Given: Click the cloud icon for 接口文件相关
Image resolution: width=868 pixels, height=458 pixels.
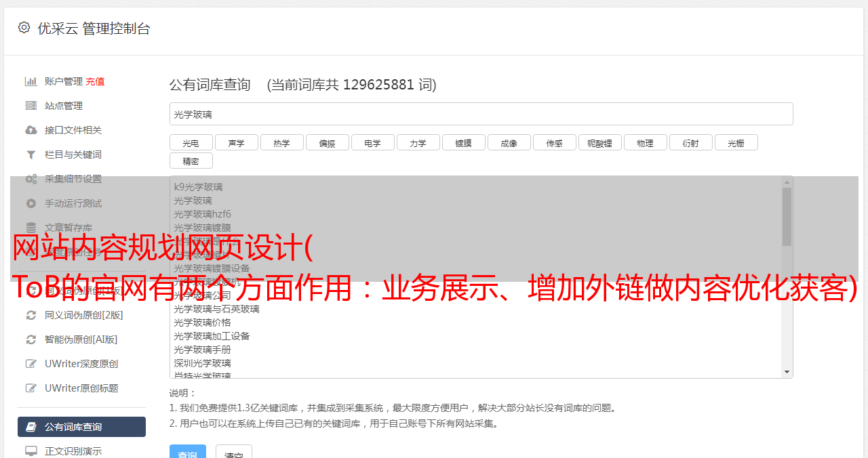Looking at the screenshot, I should pyautogui.click(x=31, y=130).
